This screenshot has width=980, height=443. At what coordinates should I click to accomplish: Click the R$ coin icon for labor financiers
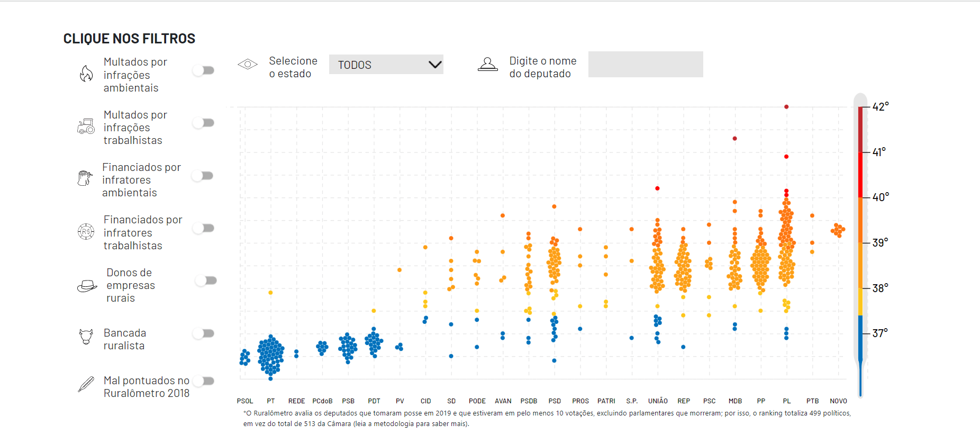86,232
